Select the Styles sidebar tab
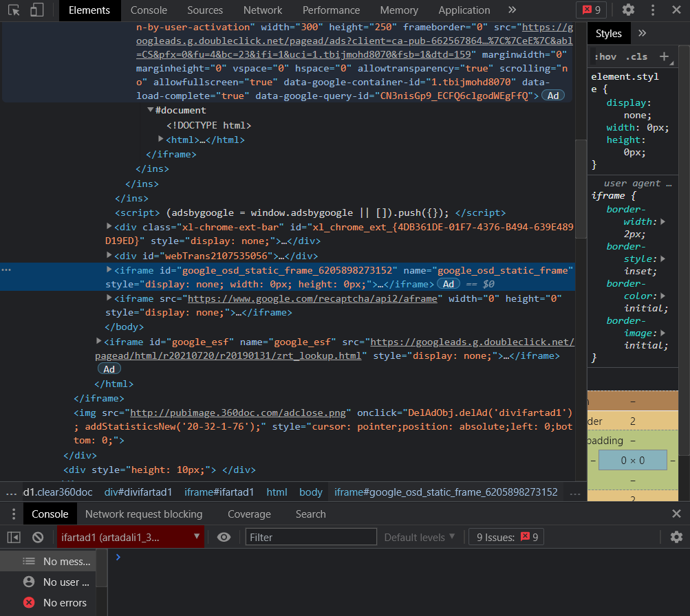The height and width of the screenshot is (616, 690). (x=609, y=34)
